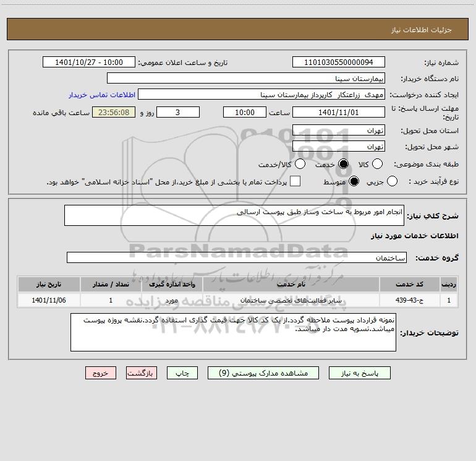Click the استان محل تحویل field تهران
This screenshot has height=461, width=476.
[x=339, y=131]
